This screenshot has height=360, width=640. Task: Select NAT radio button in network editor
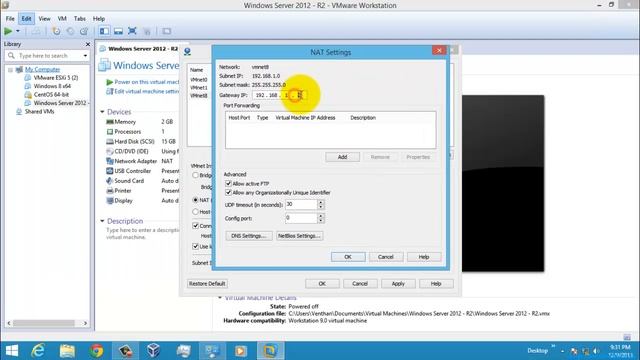click(x=196, y=200)
